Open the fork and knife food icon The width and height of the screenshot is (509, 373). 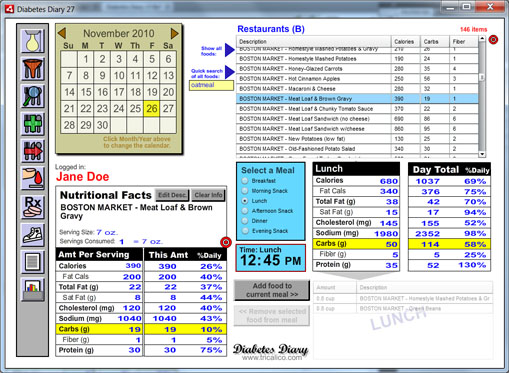(33, 69)
